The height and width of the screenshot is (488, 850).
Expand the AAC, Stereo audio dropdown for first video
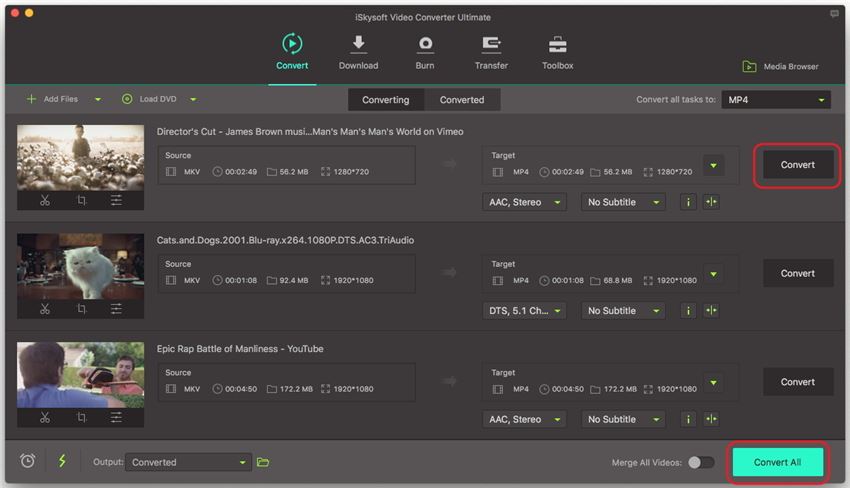pos(524,202)
